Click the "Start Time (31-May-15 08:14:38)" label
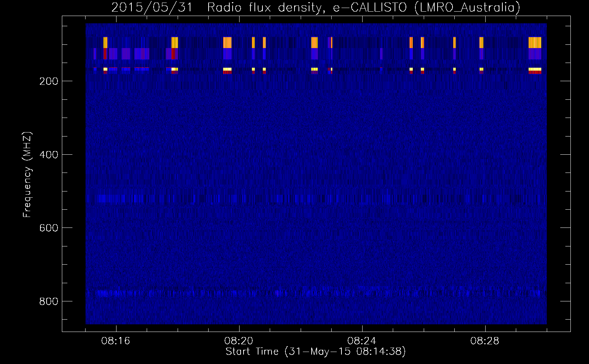 [x=316, y=352]
